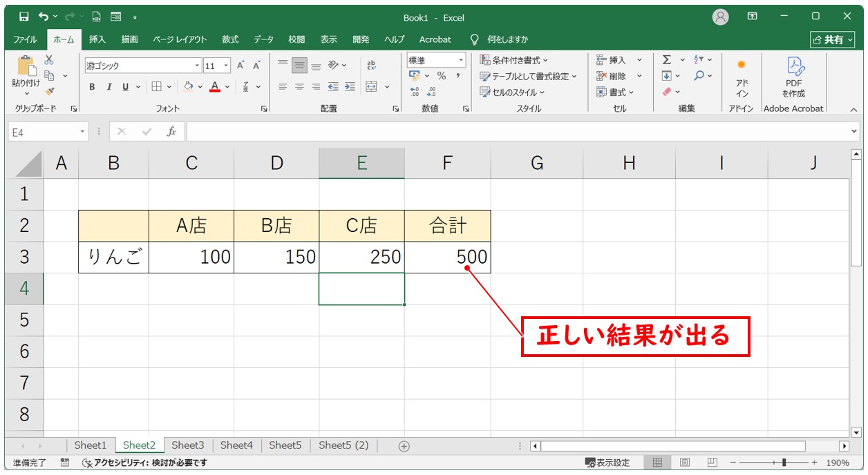Click the Merge and Center icon
Screen dimensions: 868x475
point(371,87)
